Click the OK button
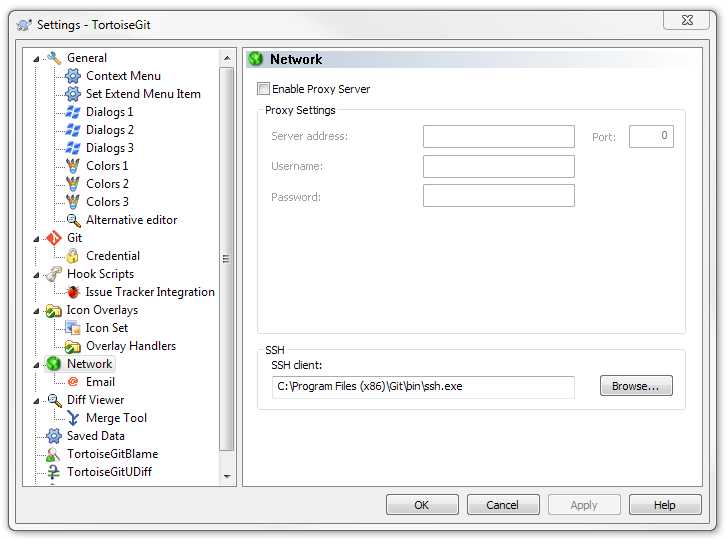This screenshot has height=540, width=727. tap(422, 505)
